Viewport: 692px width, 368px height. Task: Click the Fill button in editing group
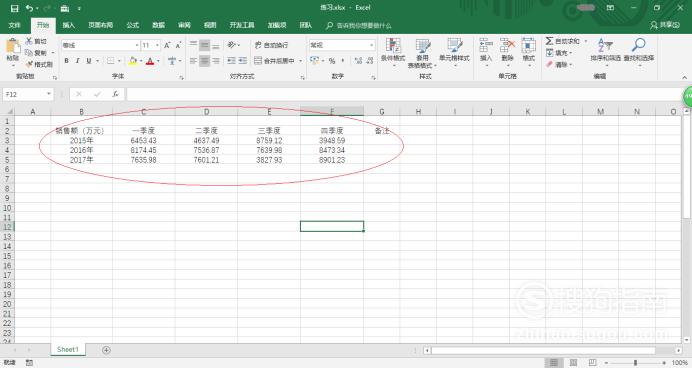pyautogui.click(x=559, y=53)
